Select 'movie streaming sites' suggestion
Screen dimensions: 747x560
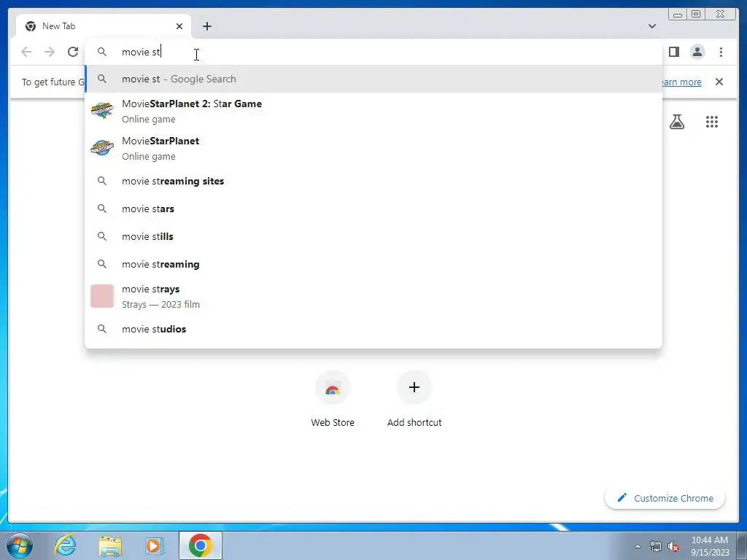pyautogui.click(x=373, y=181)
